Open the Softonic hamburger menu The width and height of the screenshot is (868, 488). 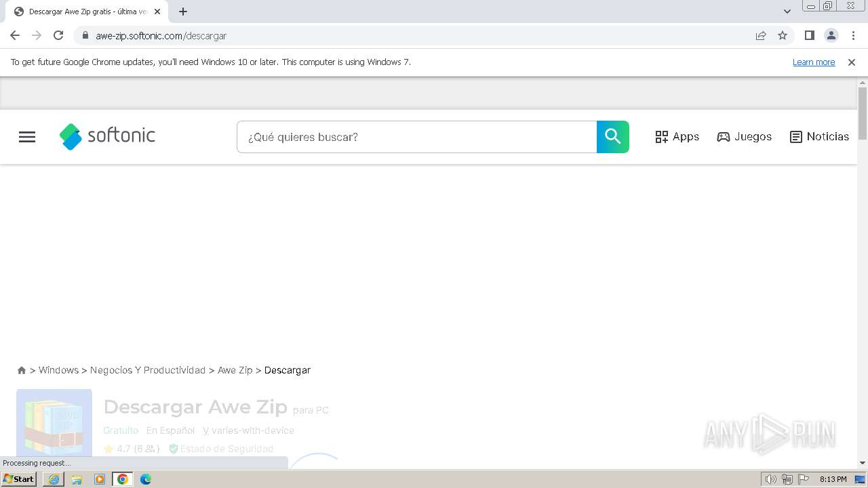coord(27,137)
